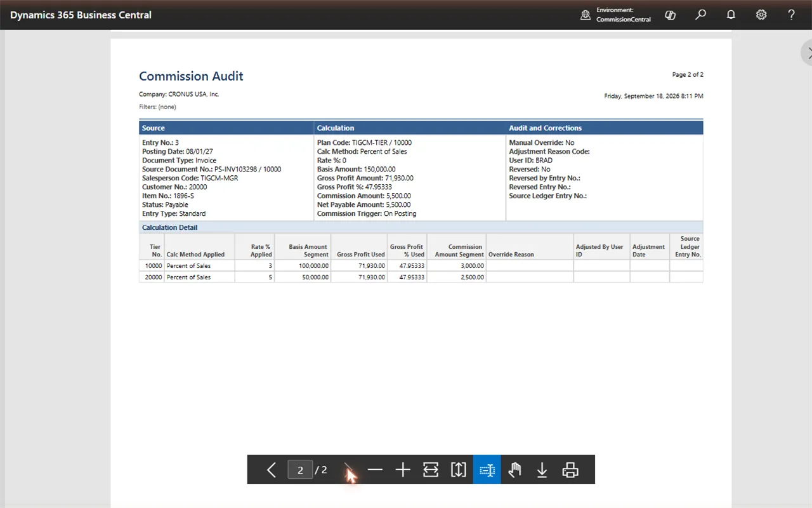
Task: Zoom out of the report preview
Action: point(375,470)
